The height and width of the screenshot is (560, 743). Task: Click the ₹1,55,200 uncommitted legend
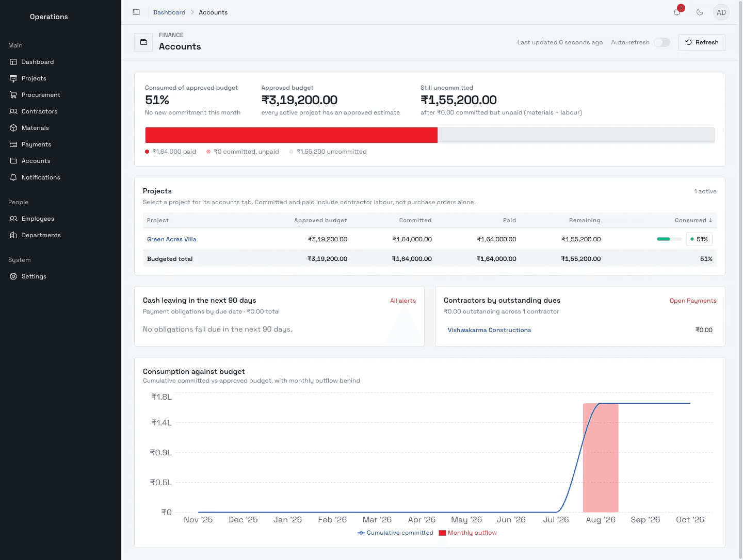(328, 152)
